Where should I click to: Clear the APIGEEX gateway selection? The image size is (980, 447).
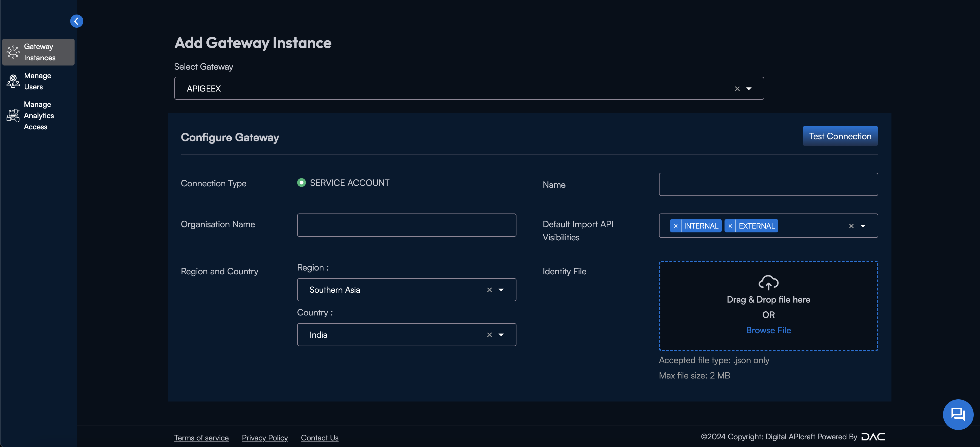pyautogui.click(x=737, y=89)
